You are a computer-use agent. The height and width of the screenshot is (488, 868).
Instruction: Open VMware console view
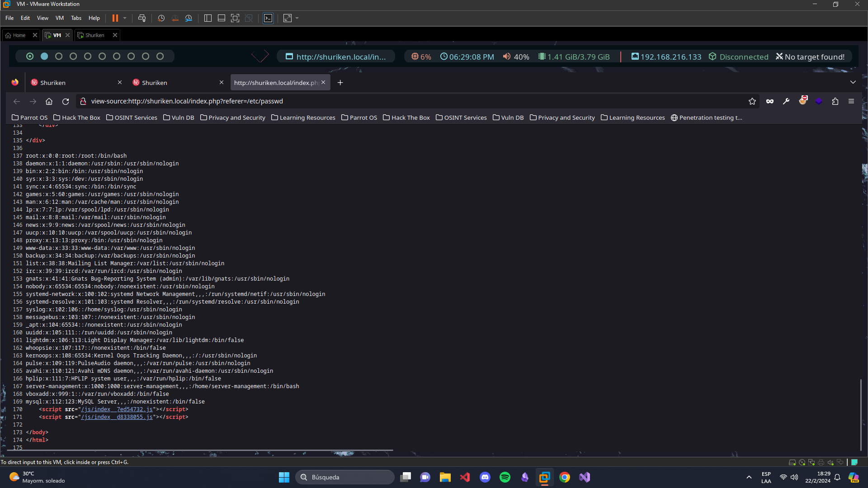point(268,18)
